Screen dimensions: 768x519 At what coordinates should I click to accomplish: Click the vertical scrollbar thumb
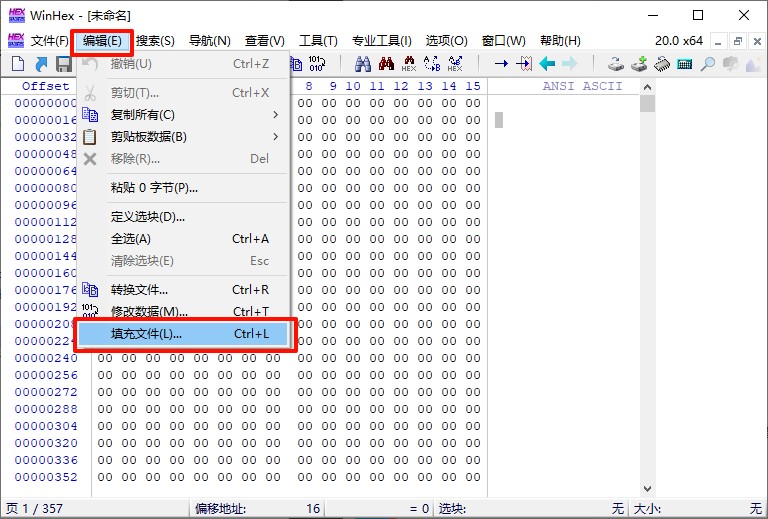(x=647, y=104)
